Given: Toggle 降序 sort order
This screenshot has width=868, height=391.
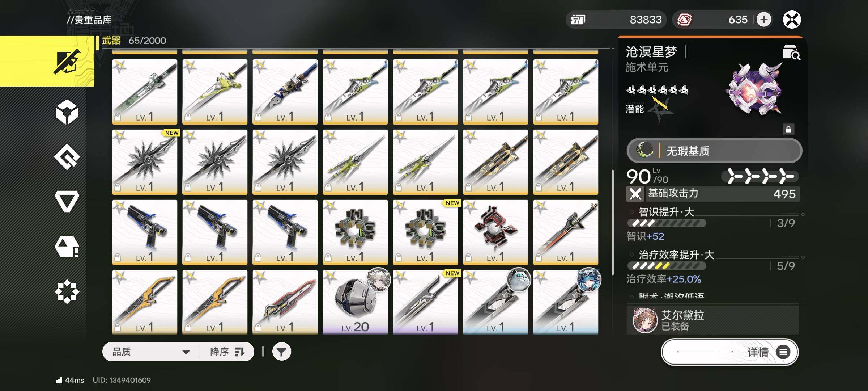Looking at the screenshot, I should [227, 352].
